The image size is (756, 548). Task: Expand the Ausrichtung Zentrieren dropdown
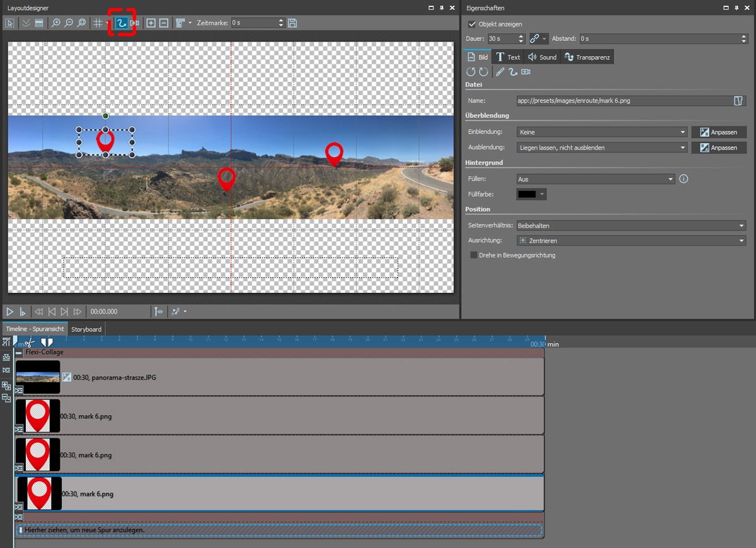click(630, 241)
